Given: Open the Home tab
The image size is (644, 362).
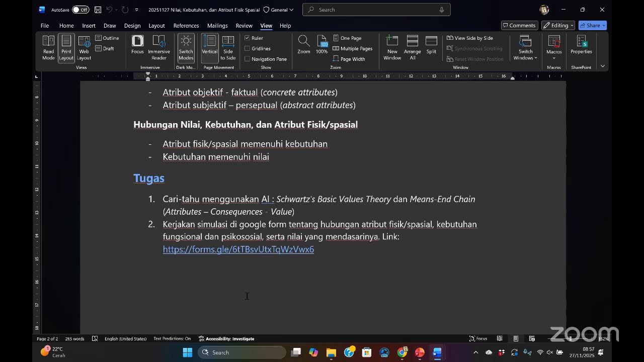Looking at the screenshot, I should 66,26.
